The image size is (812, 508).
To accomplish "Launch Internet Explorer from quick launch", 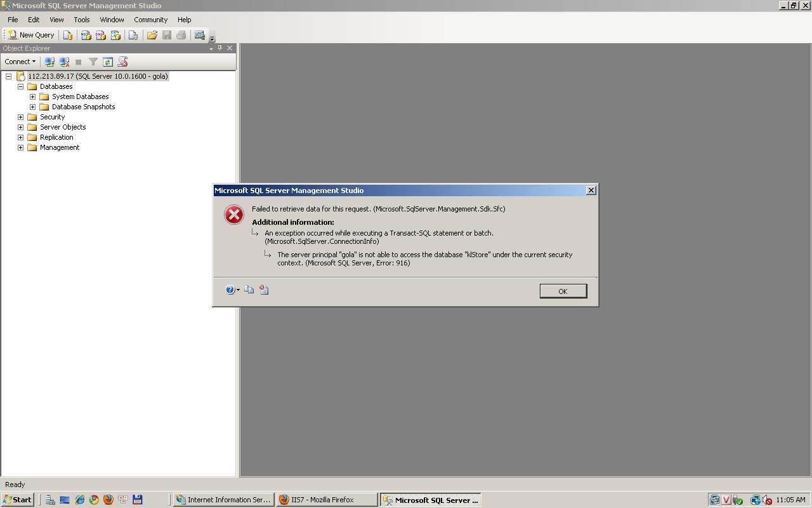I will click(x=79, y=500).
